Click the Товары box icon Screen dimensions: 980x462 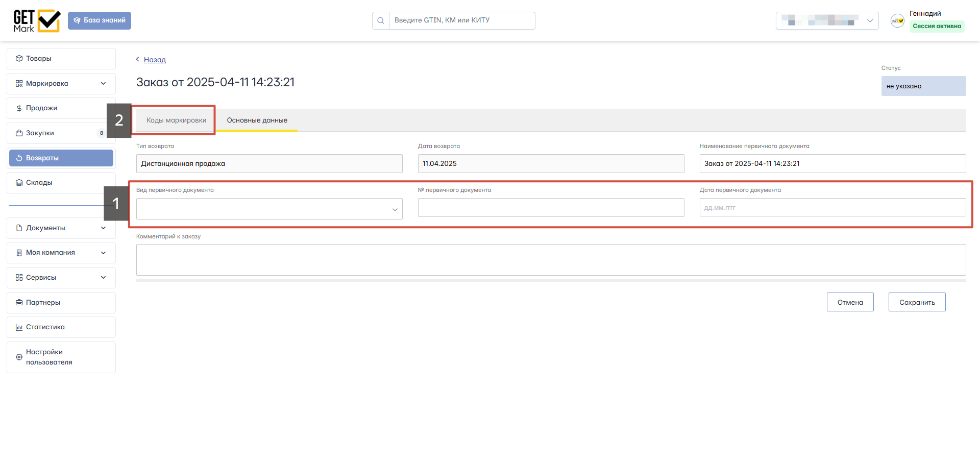pos(19,59)
